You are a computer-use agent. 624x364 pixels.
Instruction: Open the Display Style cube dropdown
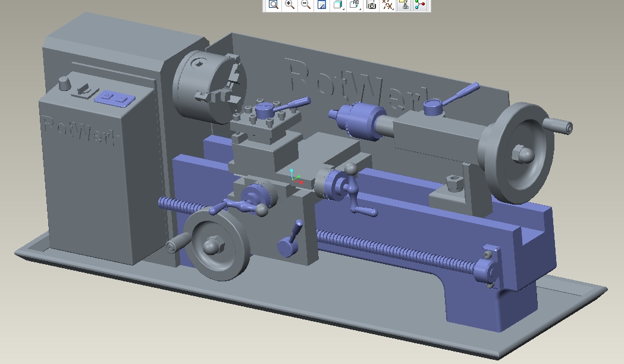pyautogui.click(x=338, y=5)
